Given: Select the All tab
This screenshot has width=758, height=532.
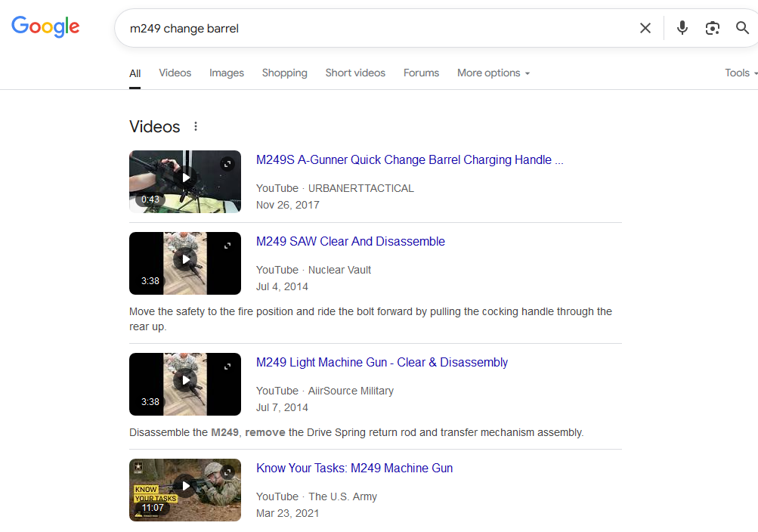Looking at the screenshot, I should [135, 73].
